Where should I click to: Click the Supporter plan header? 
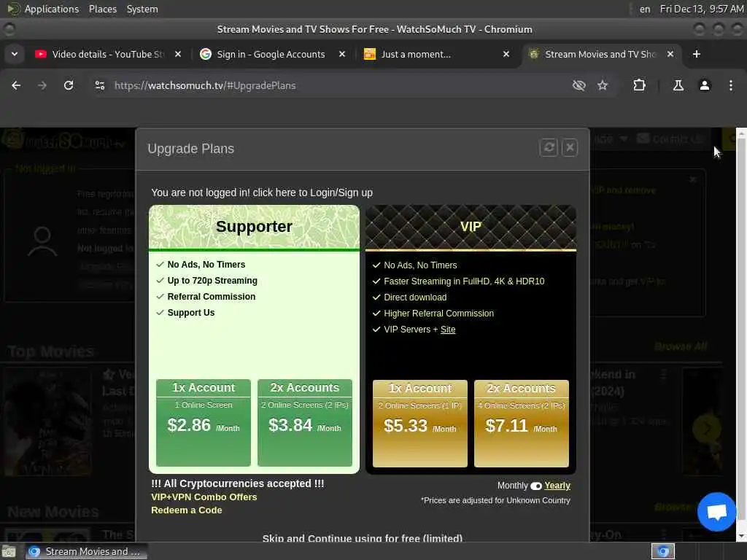click(x=254, y=227)
